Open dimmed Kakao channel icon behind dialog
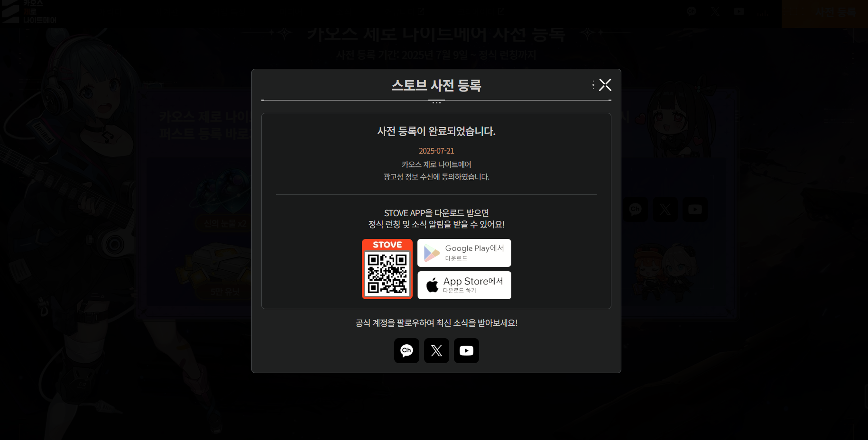This screenshot has width=868, height=440. tap(635, 209)
